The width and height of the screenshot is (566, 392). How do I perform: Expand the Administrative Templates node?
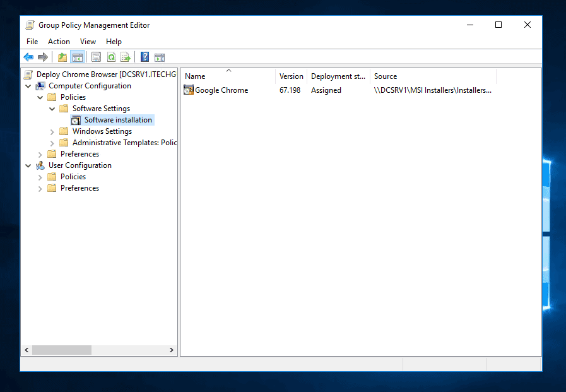click(51, 142)
